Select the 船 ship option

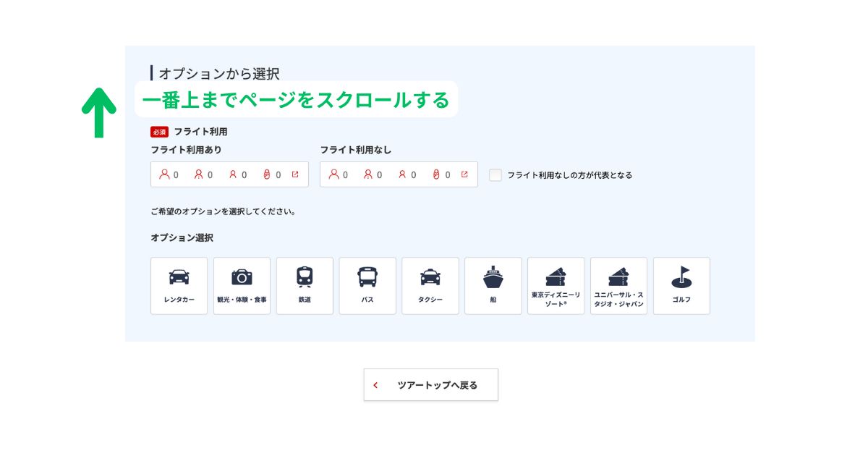493,286
